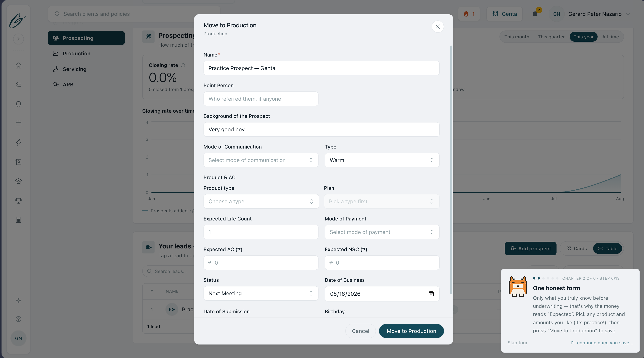Open the ARB menu item
The height and width of the screenshot is (358, 644).
[x=86, y=84]
